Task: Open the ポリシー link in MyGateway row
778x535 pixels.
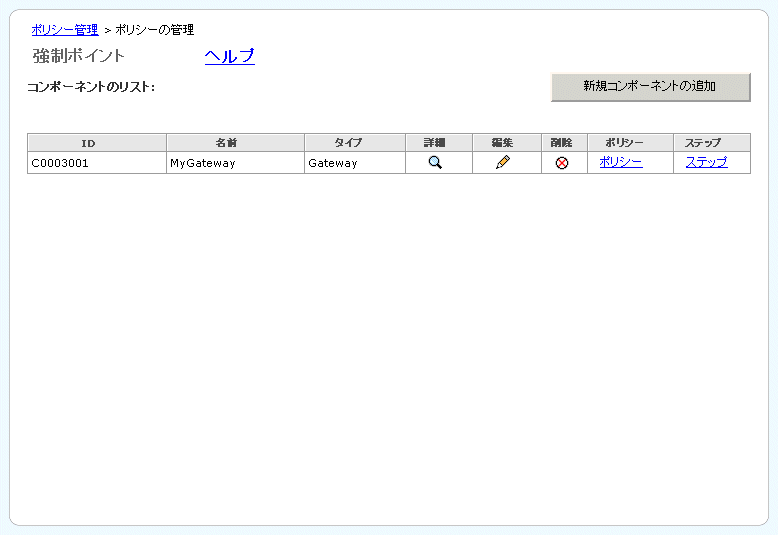Action: point(621,162)
